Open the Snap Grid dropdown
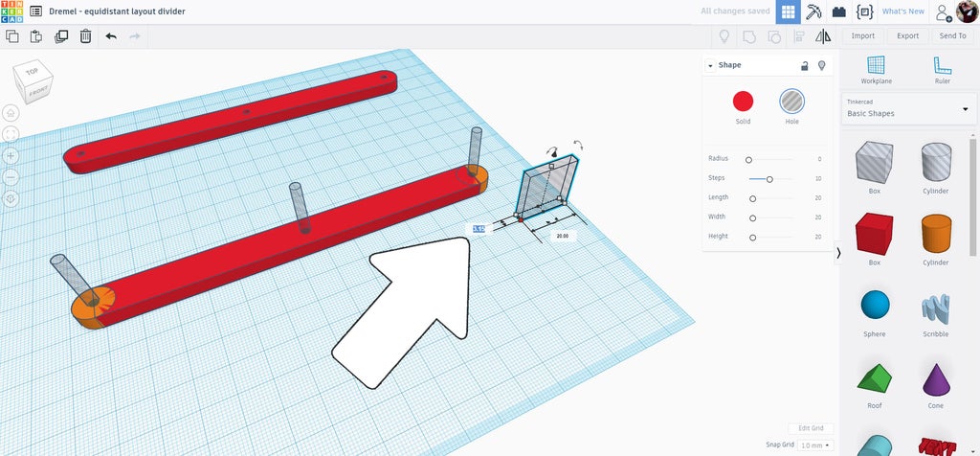This screenshot has height=456, width=980. tap(816, 445)
